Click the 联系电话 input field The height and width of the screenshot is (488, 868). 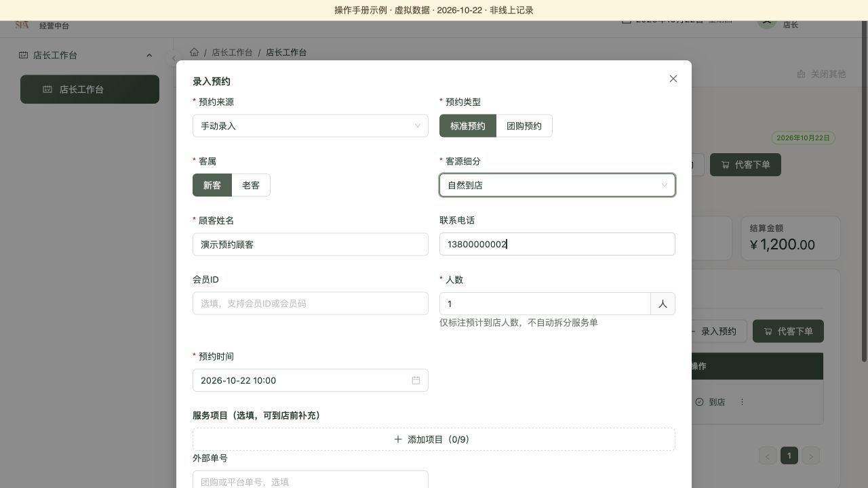557,244
